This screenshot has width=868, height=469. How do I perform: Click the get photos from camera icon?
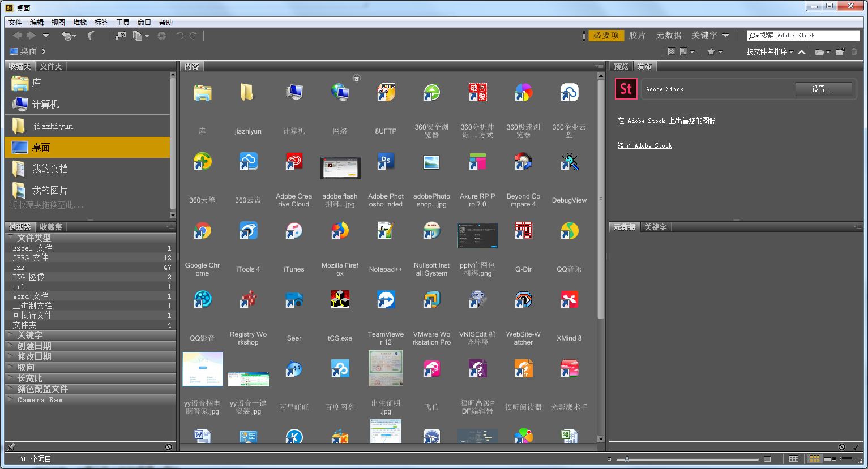point(121,36)
